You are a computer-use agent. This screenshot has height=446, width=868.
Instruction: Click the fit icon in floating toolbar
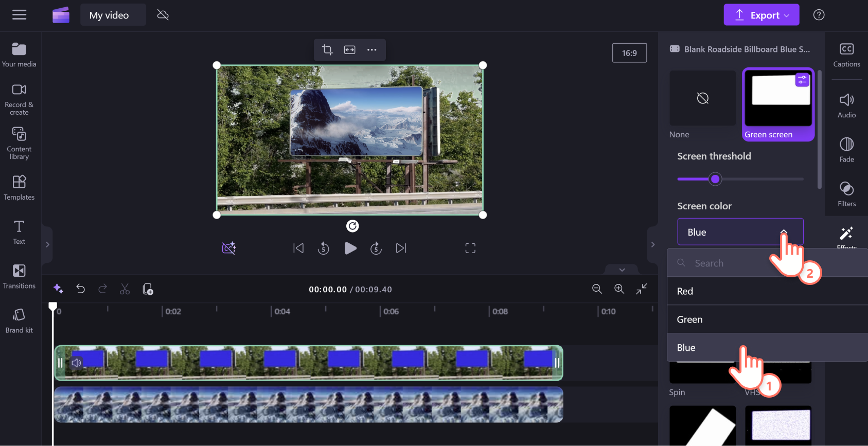350,50
